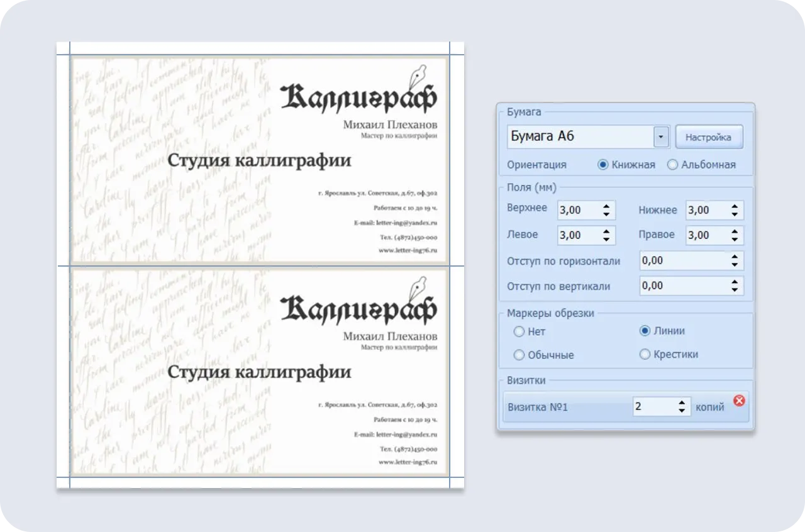This screenshot has height=532, width=805.
Task: Click the top business card preview
Action: [x=259, y=160]
